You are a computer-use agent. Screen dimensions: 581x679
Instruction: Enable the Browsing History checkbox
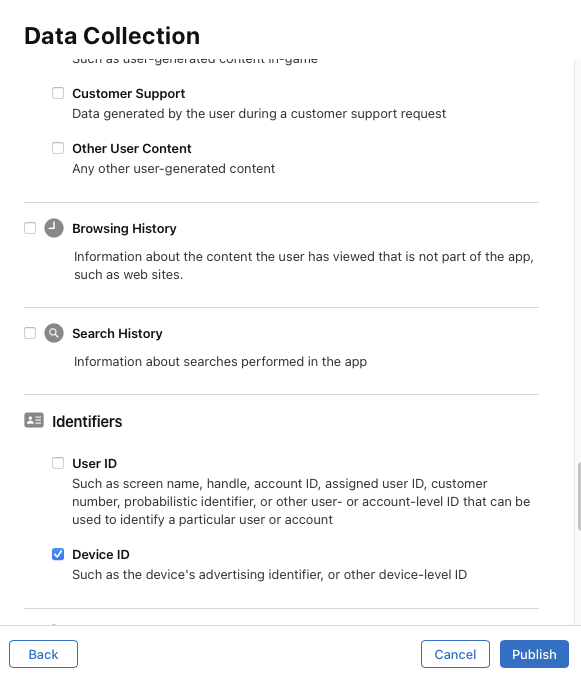pyautogui.click(x=30, y=228)
